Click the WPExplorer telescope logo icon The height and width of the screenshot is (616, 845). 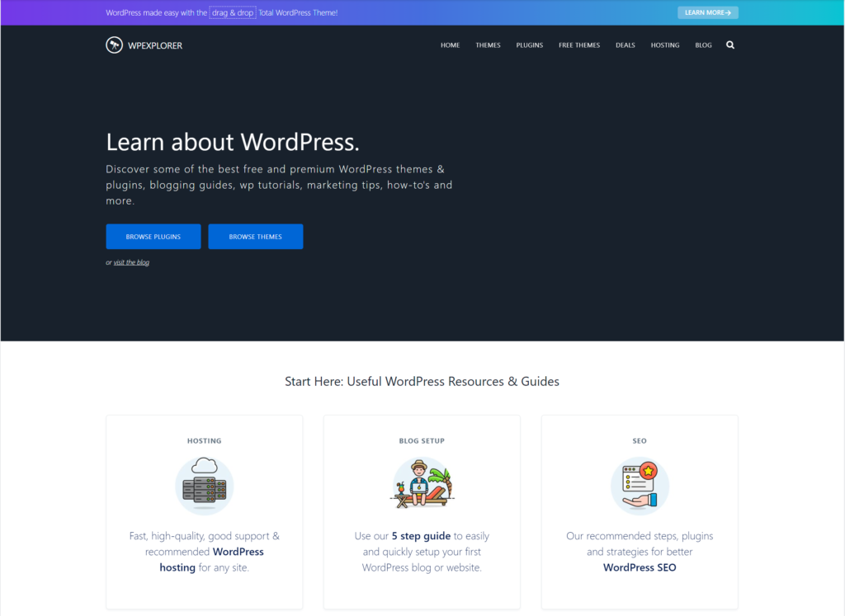pyautogui.click(x=115, y=45)
